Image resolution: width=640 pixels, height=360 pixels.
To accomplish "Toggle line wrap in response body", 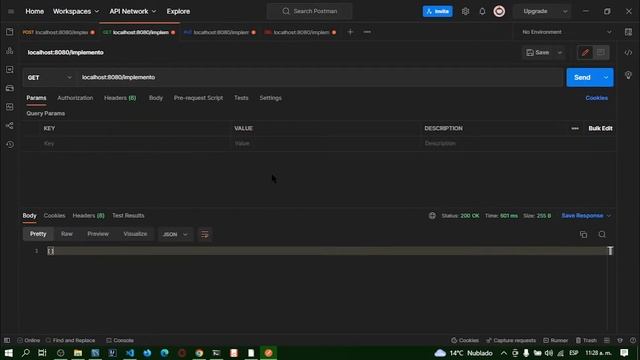I will tap(204, 234).
